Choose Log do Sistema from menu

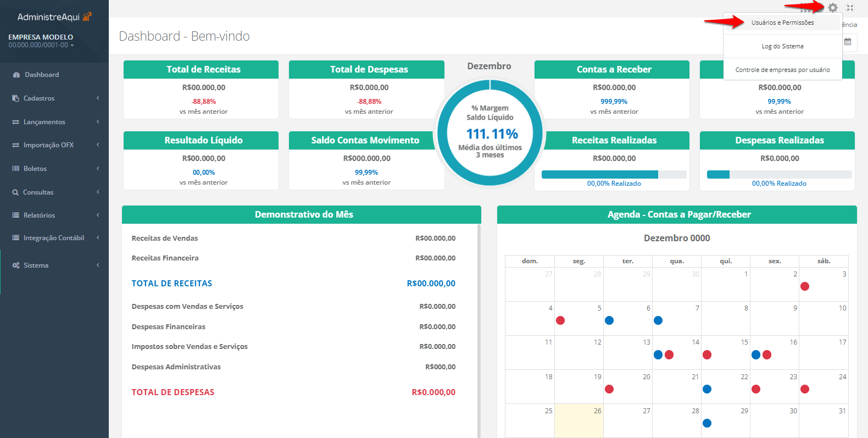782,46
